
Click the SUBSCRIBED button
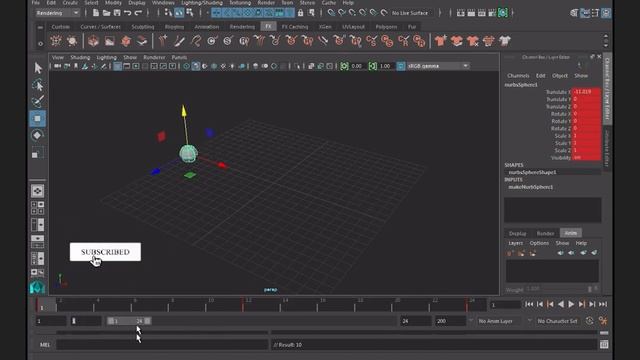105,252
